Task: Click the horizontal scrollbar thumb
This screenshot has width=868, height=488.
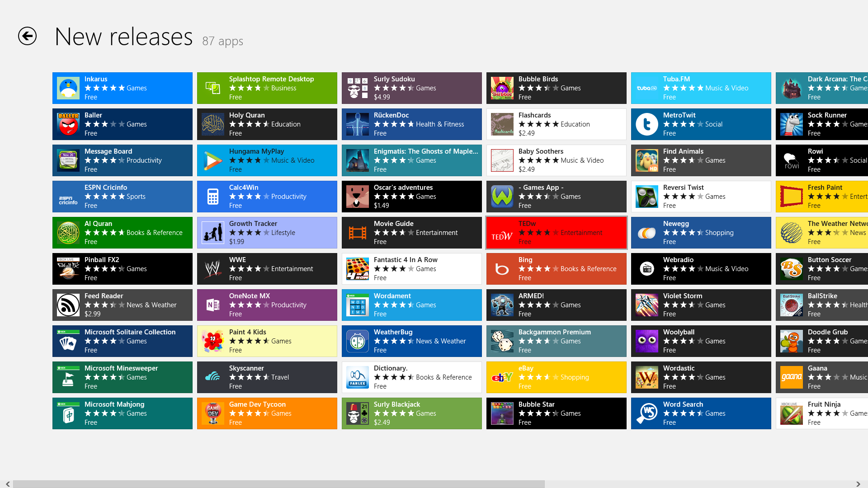Action: coord(278,484)
